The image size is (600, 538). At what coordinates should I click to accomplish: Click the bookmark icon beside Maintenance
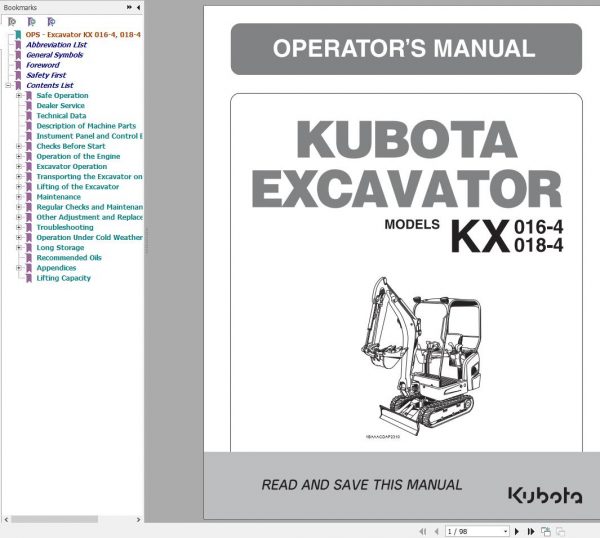[x=29, y=197]
